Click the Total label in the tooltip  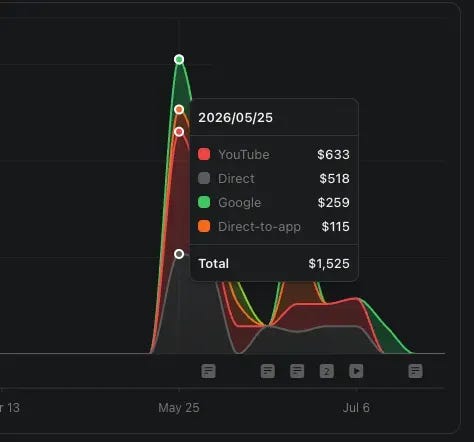[214, 264]
